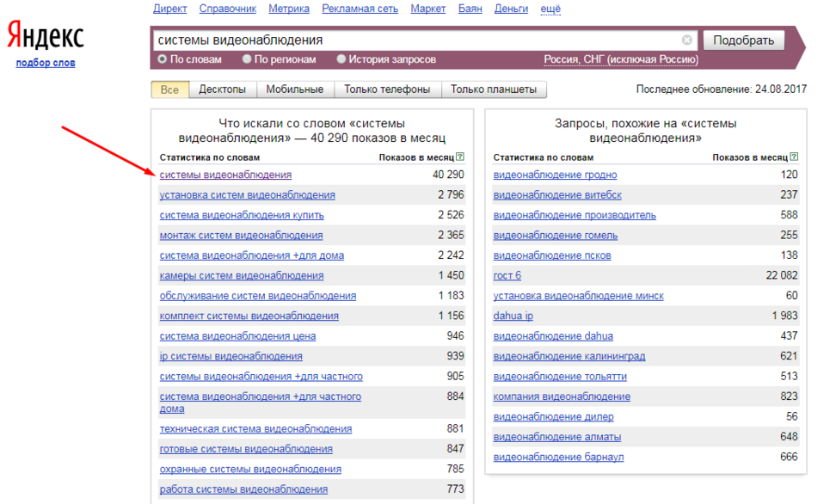
Task: Open 'Маркет' in the top navigation
Action: pos(428,9)
